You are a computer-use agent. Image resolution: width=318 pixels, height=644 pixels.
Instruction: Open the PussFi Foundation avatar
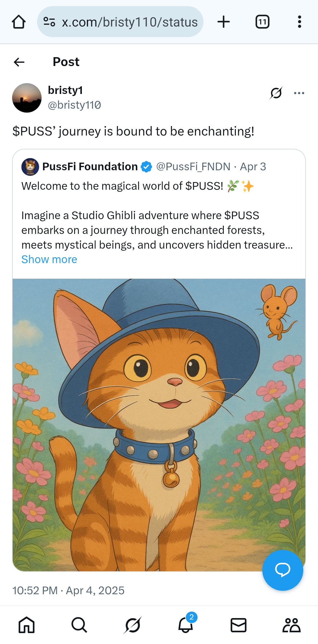pos(30,167)
